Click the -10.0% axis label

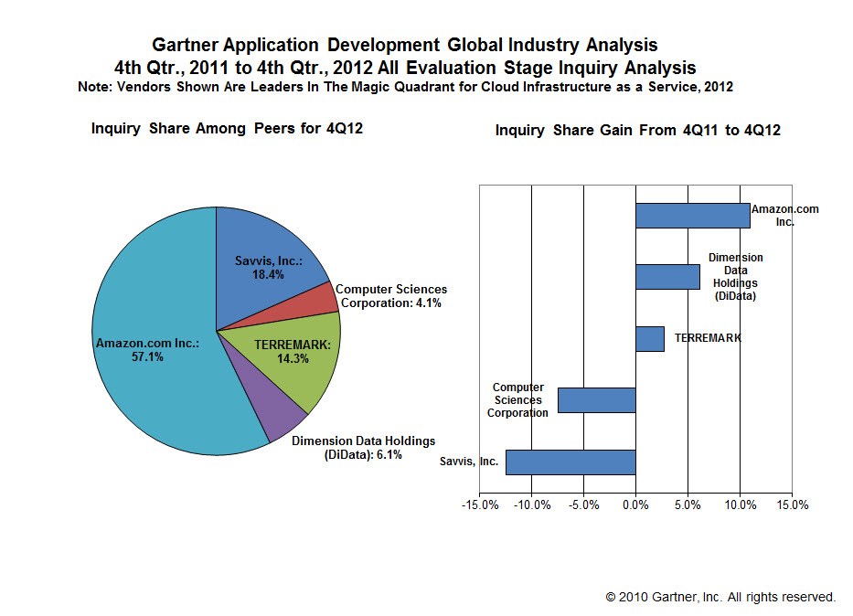532,505
